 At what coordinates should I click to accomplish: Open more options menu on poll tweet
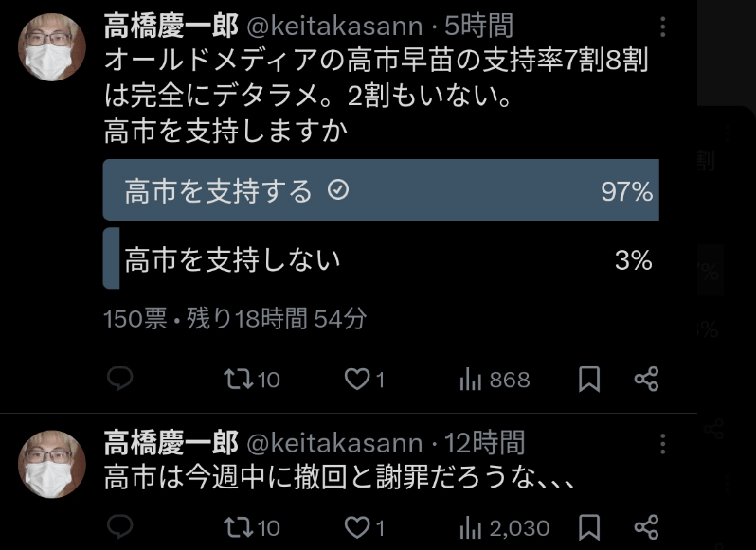(662, 27)
